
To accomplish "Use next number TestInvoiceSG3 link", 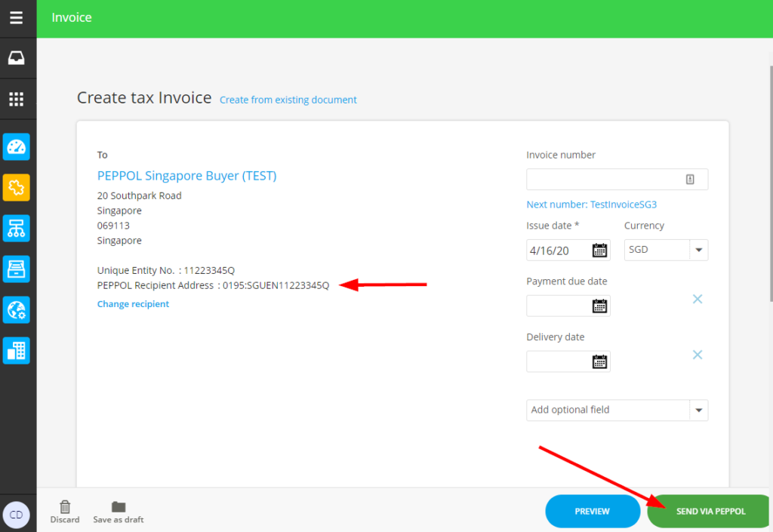I will coord(592,204).
